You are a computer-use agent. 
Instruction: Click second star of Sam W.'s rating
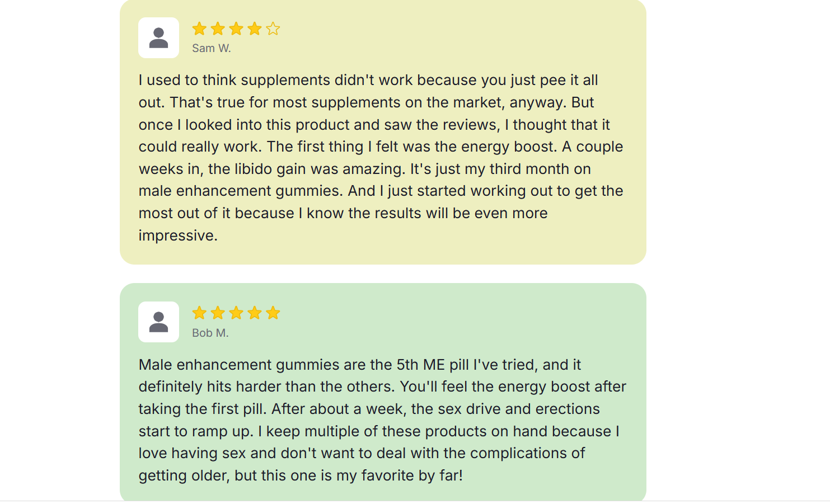point(218,29)
